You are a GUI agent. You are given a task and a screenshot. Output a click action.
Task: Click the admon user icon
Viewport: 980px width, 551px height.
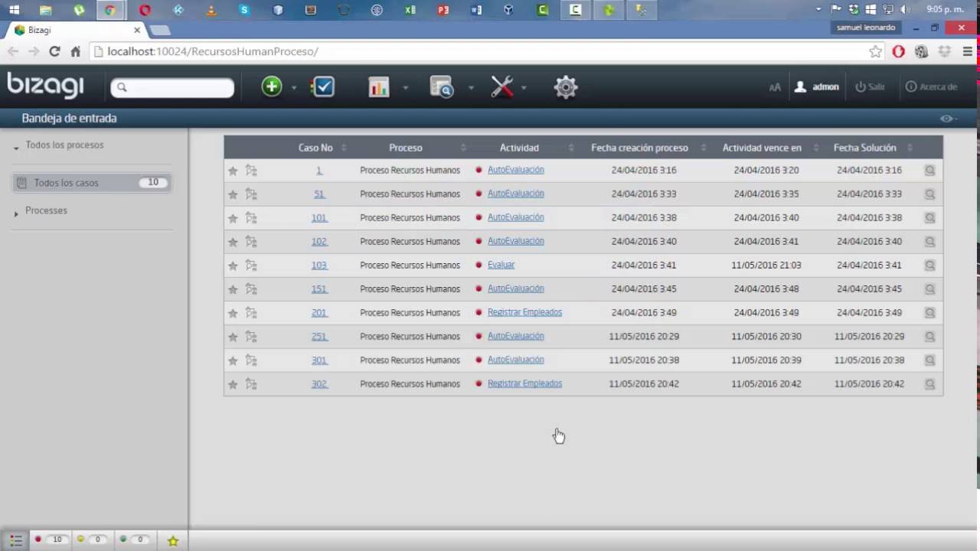click(800, 86)
